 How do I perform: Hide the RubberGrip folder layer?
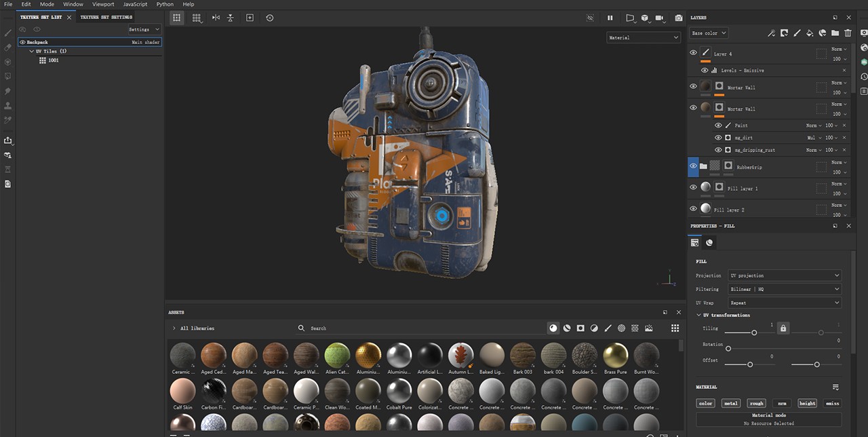click(x=693, y=166)
